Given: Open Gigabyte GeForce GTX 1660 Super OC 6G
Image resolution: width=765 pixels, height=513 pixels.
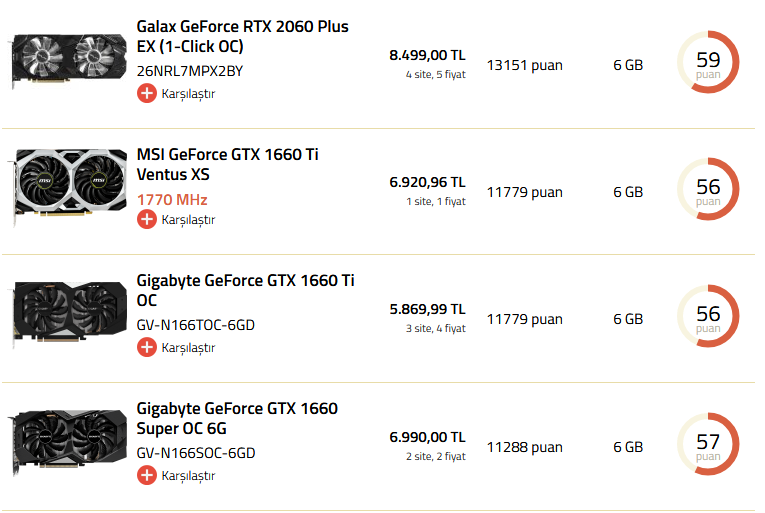Looking at the screenshot, I should pos(237,418).
